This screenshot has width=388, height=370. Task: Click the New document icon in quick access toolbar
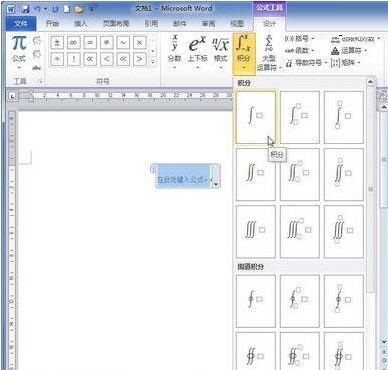[67, 9]
